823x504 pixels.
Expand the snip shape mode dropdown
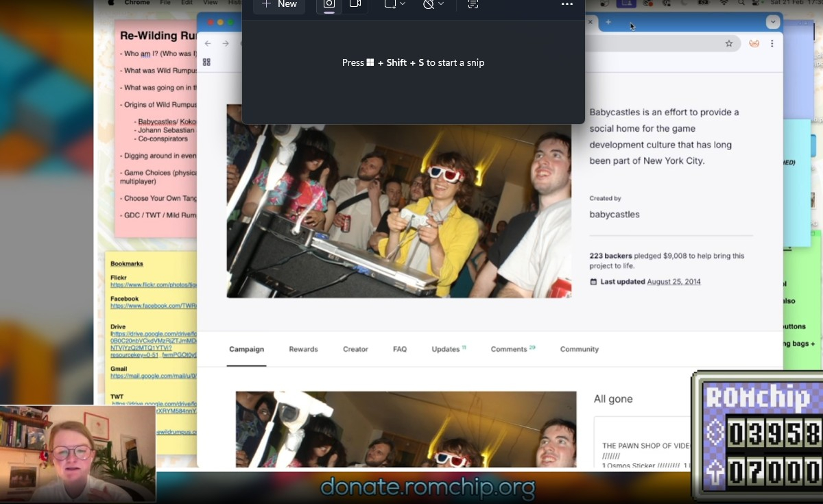[395, 4]
